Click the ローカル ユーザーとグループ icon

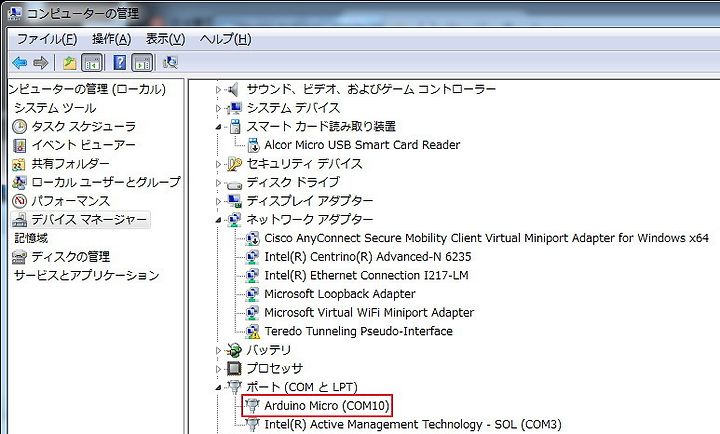(x=19, y=182)
